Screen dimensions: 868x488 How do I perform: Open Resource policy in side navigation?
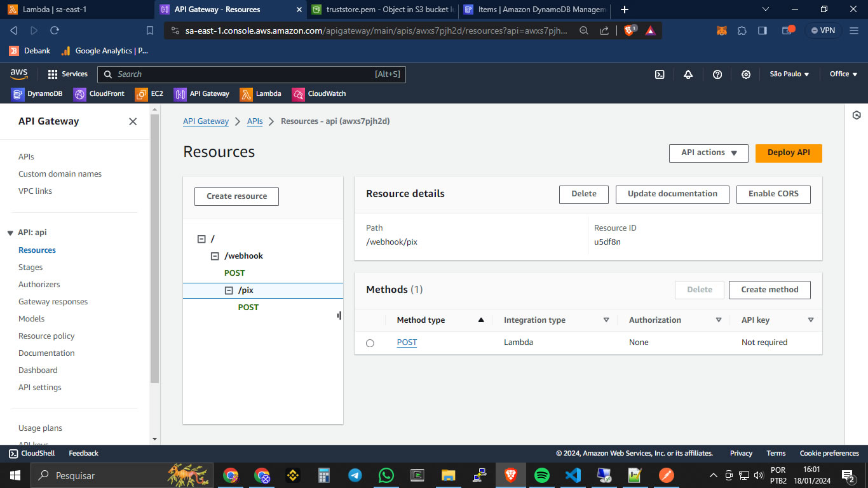click(46, 336)
